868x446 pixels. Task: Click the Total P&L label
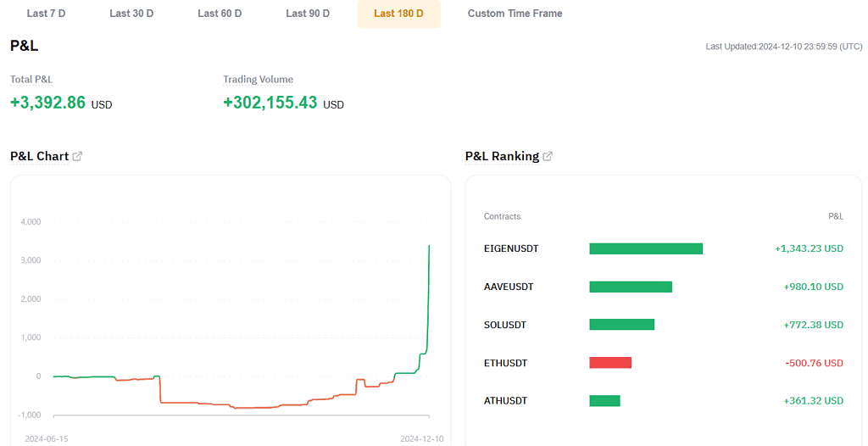point(31,79)
